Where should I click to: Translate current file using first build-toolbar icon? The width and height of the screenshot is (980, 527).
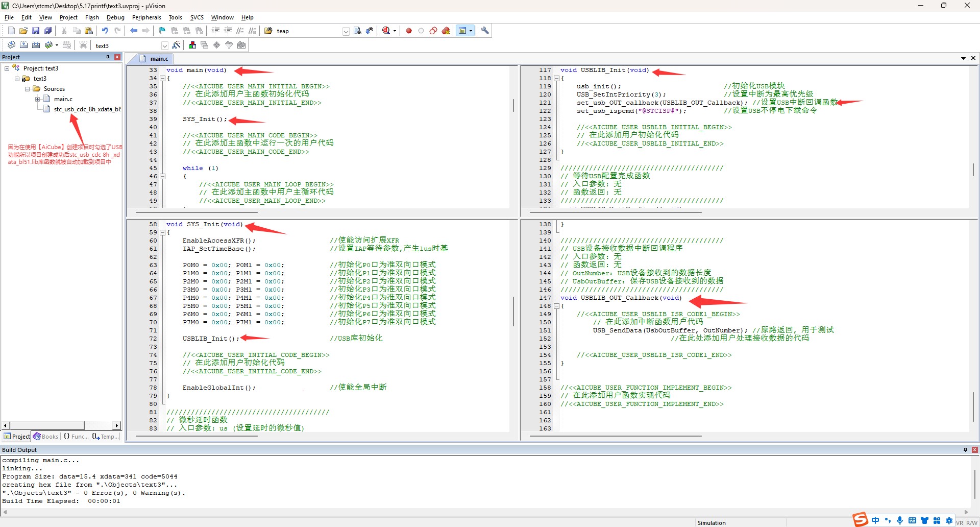coord(11,45)
